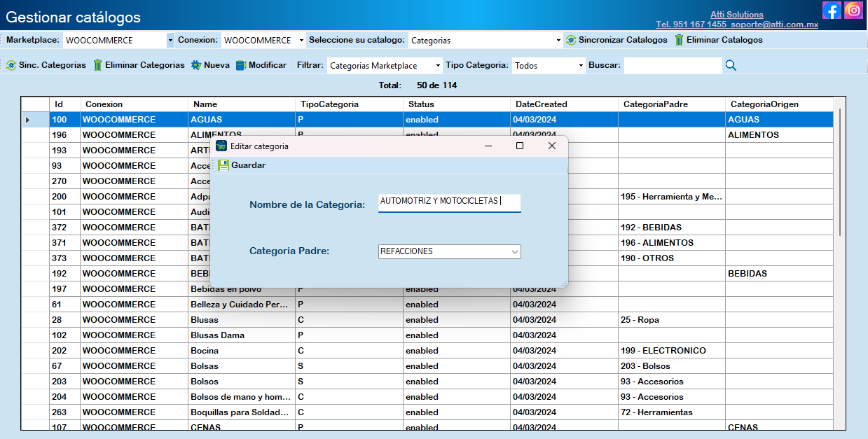Sort table by TipoCategoria column header
868x439 pixels.
(329, 104)
